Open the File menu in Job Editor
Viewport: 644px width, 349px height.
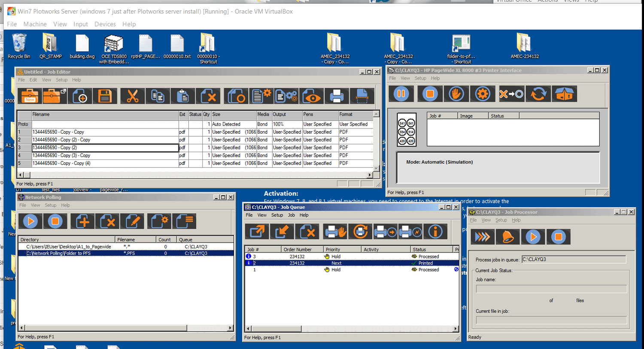21,80
